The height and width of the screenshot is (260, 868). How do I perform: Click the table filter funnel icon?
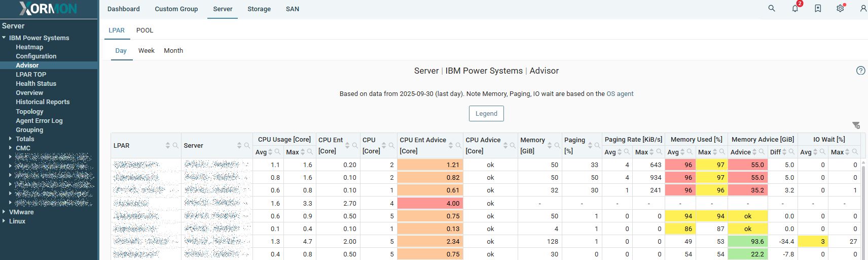[x=856, y=125]
